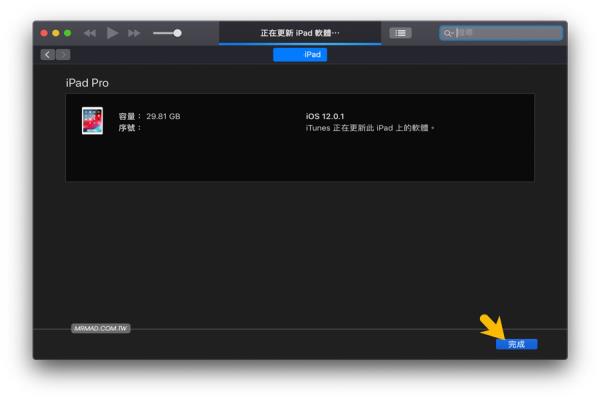Go back with the left chevron button
Viewport: 600px width, 400px height.
click(47, 55)
